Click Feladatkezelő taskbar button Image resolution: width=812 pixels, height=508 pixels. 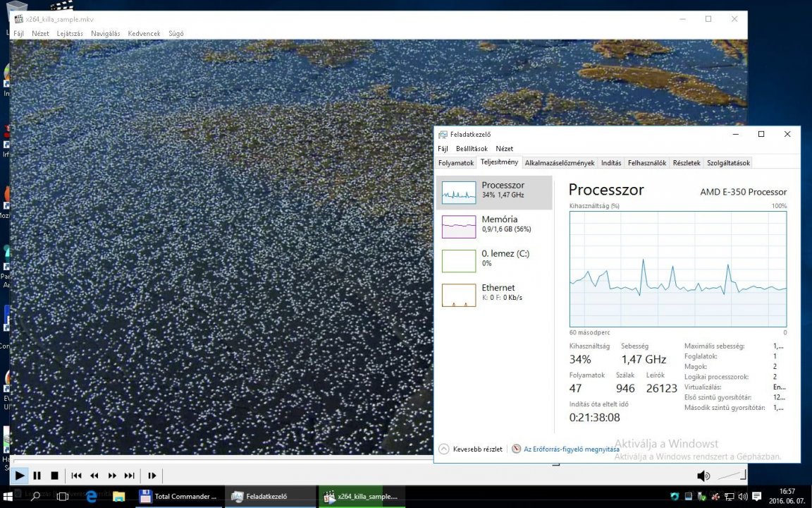pyautogui.click(x=269, y=497)
